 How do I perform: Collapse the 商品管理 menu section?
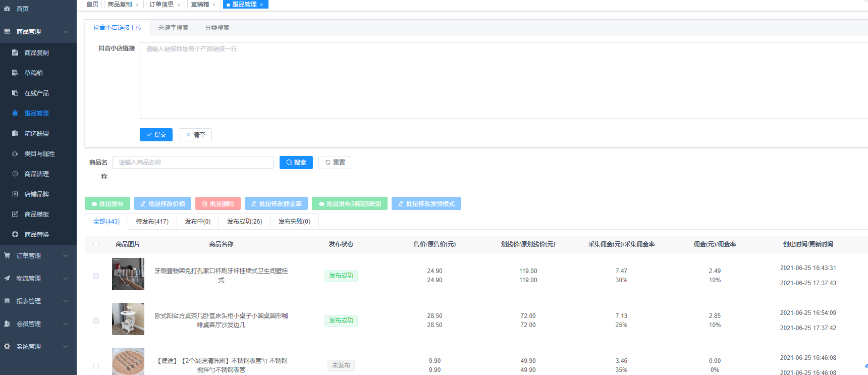[x=66, y=32]
